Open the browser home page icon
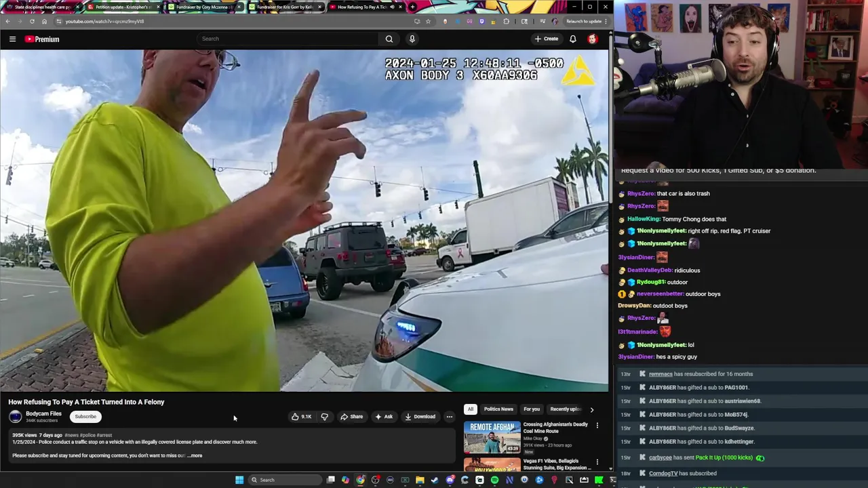 pos(44,21)
